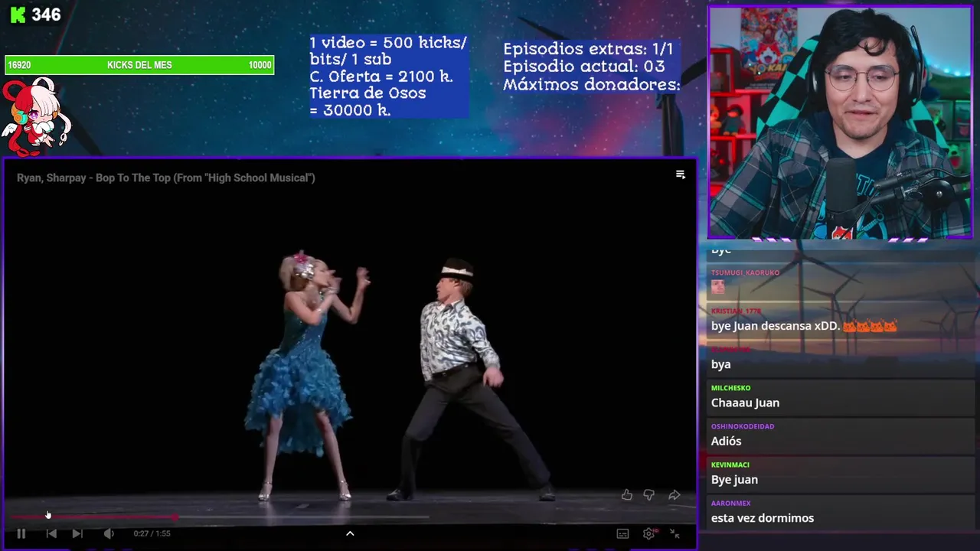The height and width of the screenshot is (551, 980).
Task: Click the Kick logo next to 346
Action: 18,15
